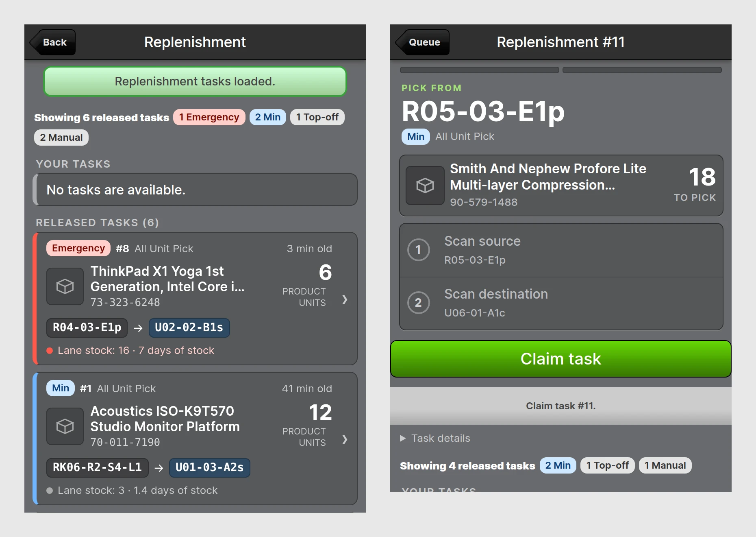This screenshot has width=756, height=537.
Task: Click the Replenishment tasks loaded banner
Action: (x=195, y=81)
